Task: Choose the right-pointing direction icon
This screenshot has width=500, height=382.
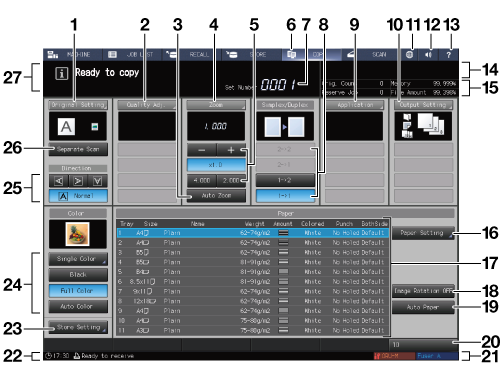Action: 78,181
